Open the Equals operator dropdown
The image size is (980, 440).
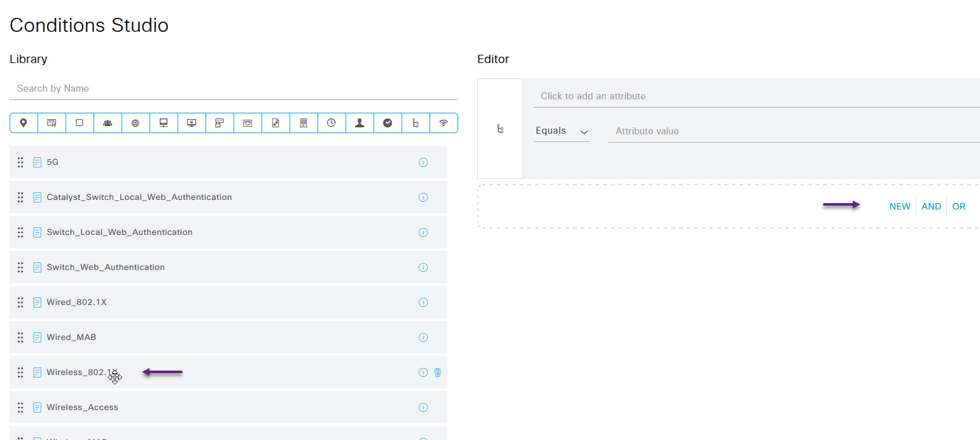[x=561, y=131]
